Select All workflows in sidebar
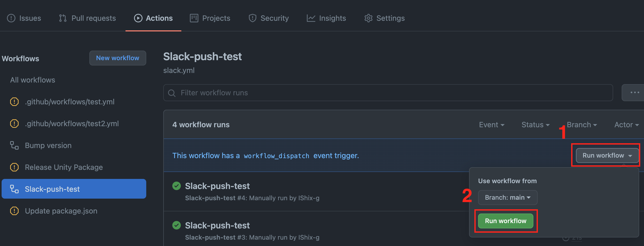The width and height of the screenshot is (644, 246). (33, 80)
